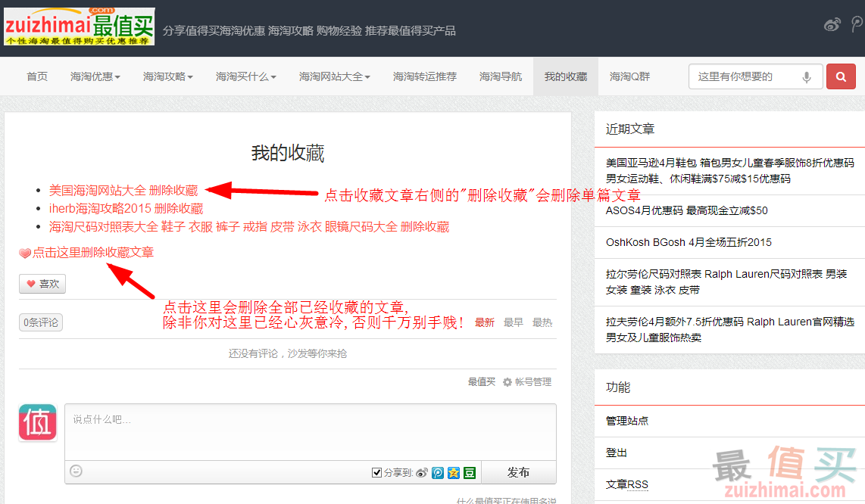Go to the 首页 nav item
Image resolution: width=865 pixels, height=504 pixels.
point(37,76)
